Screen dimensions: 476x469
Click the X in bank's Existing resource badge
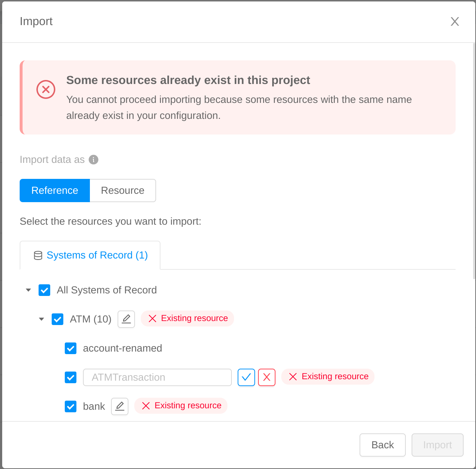tap(146, 406)
